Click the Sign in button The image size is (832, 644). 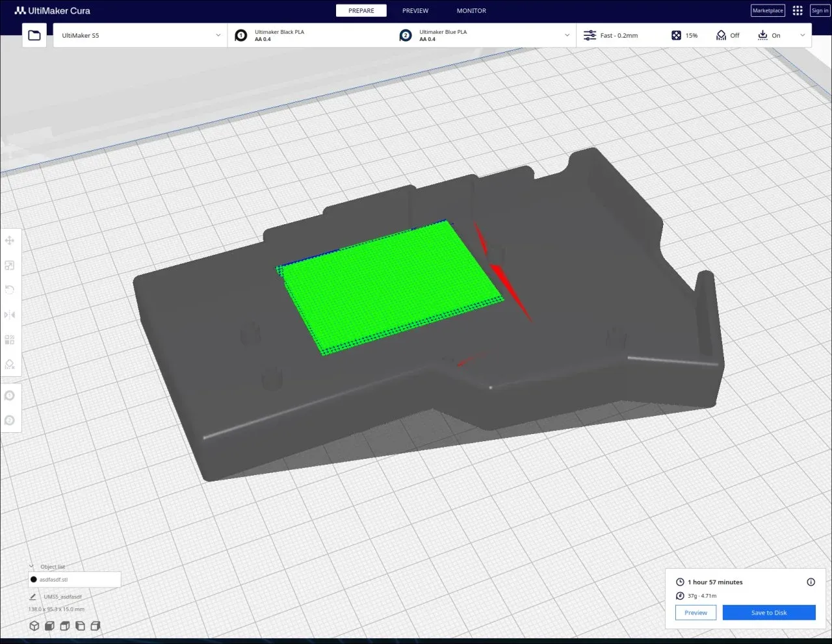pyautogui.click(x=820, y=10)
